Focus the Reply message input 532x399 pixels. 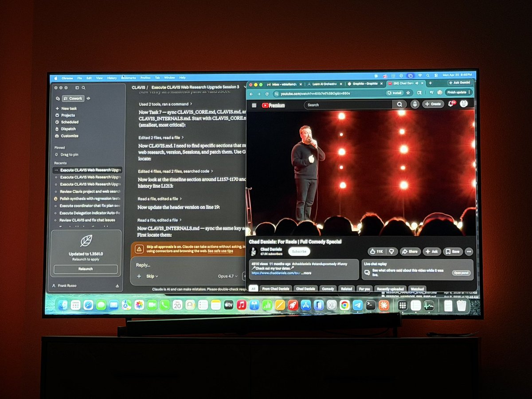pos(188,265)
